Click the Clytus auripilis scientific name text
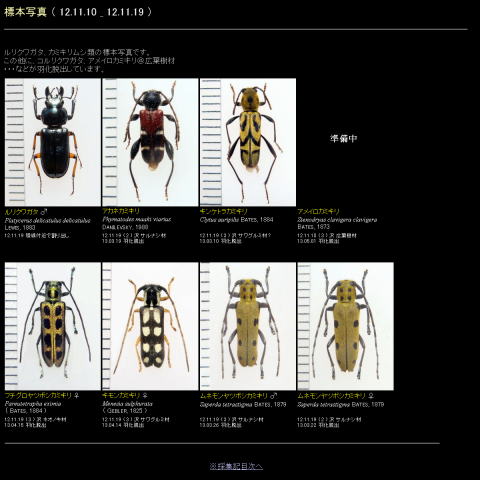This screenshot has width=480, height=480. pyautogui.click(x=219, y=220)
